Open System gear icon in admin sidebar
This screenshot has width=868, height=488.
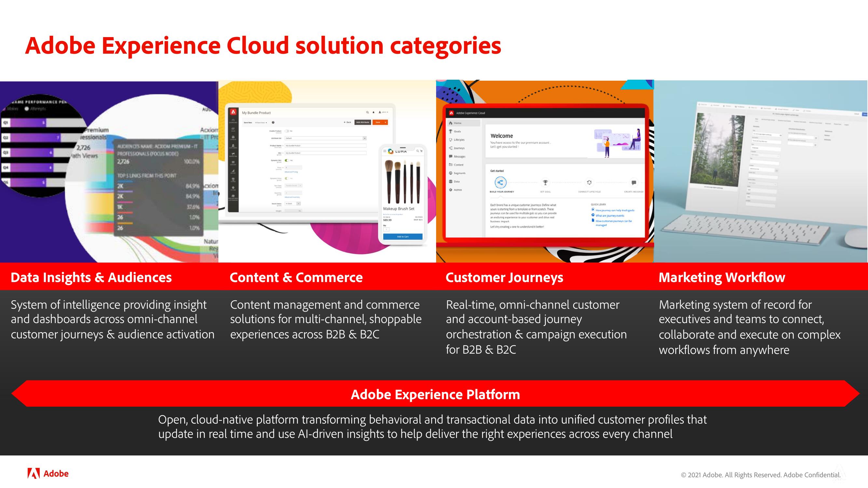[x=233, y=188]
